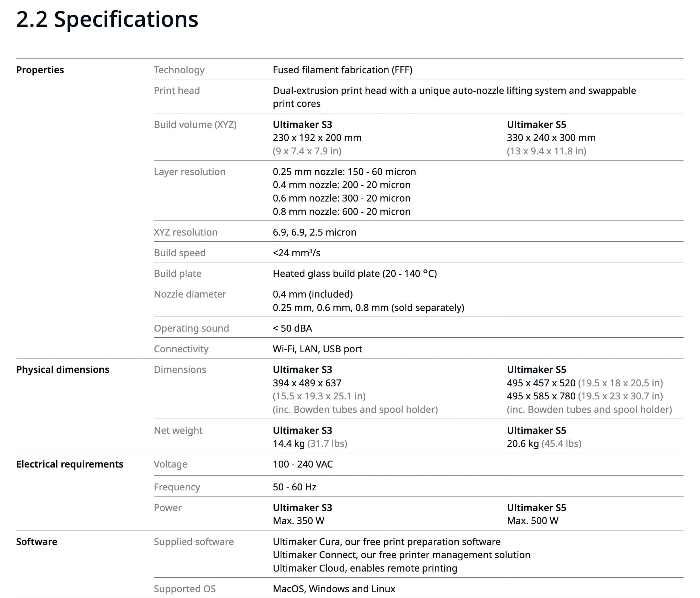Click the XYZ resolution value 6.9, 6.9, 2.5 micron
700x598 pixels.
(x=314, y=232)
